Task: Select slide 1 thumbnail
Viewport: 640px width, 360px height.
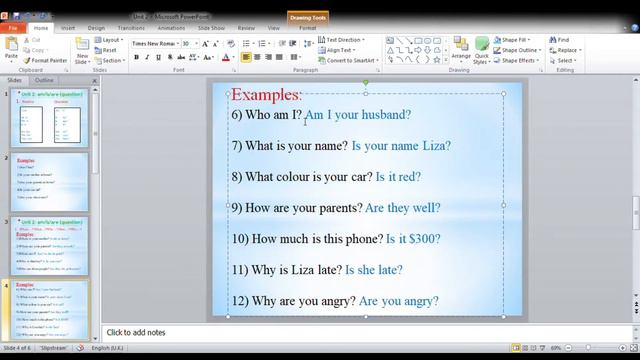Action: 49,118
